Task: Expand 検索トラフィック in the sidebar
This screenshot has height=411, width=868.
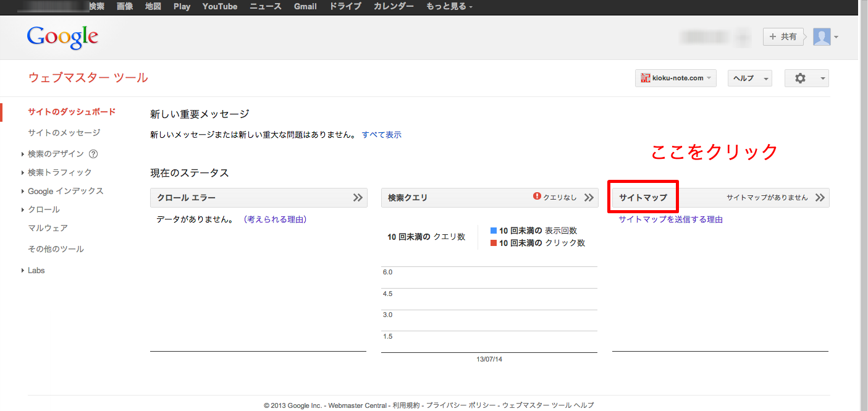Action: [x=59, y=172]
